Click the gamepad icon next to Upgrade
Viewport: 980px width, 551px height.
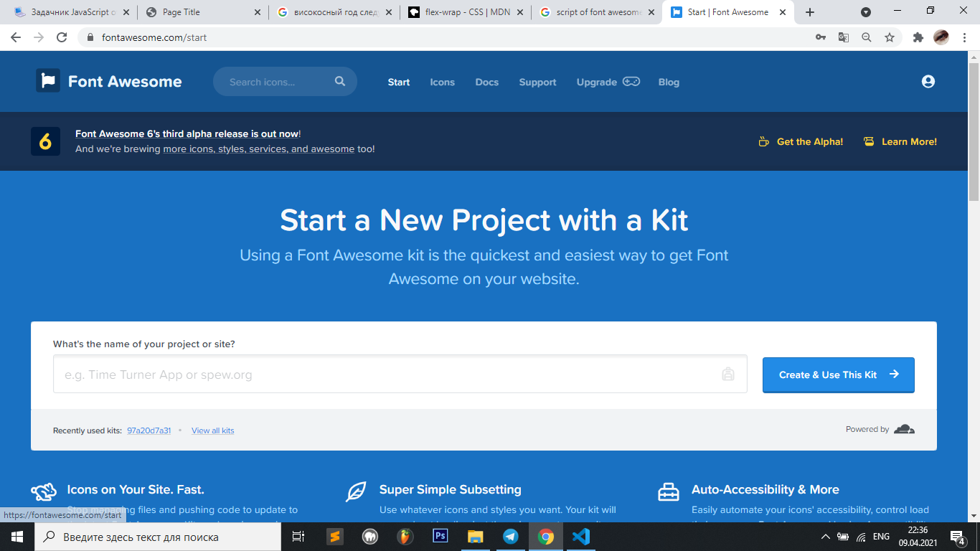pos(631,82)
